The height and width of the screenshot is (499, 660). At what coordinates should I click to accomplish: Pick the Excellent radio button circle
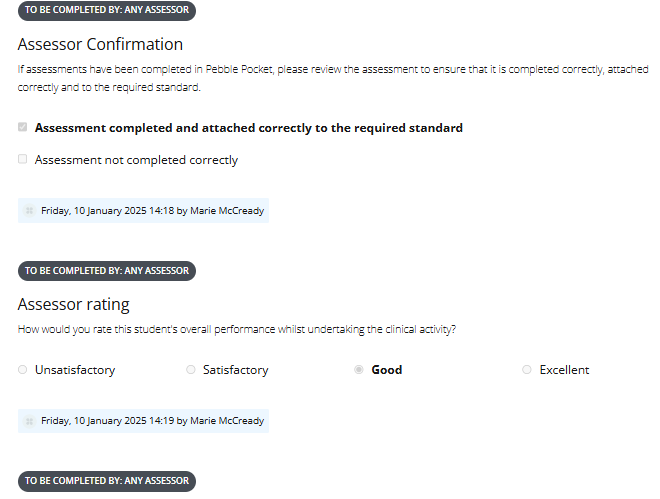527,369
